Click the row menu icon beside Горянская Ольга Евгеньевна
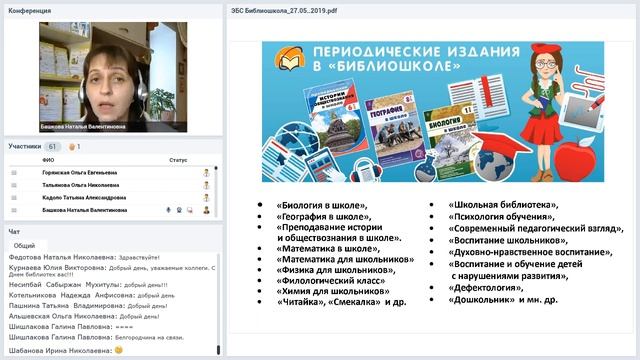Screen dimensions: 640x360 pos(14,173)
